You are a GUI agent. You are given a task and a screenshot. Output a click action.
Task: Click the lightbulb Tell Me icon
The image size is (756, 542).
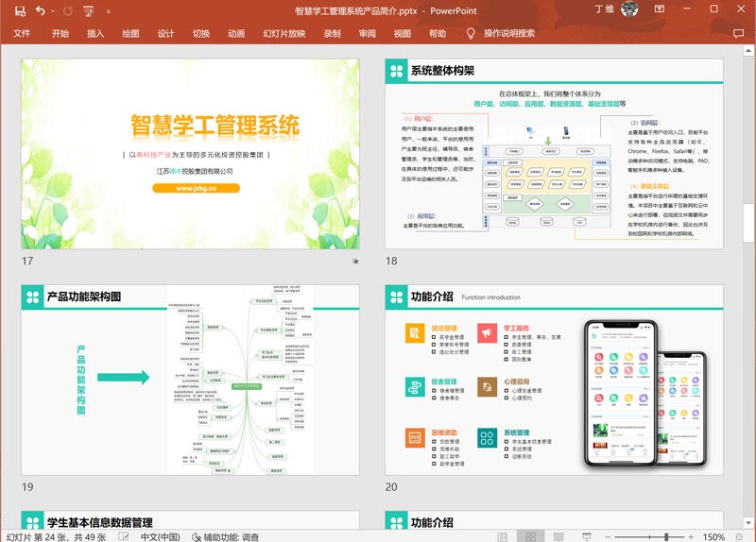click(x=471, y=33)
